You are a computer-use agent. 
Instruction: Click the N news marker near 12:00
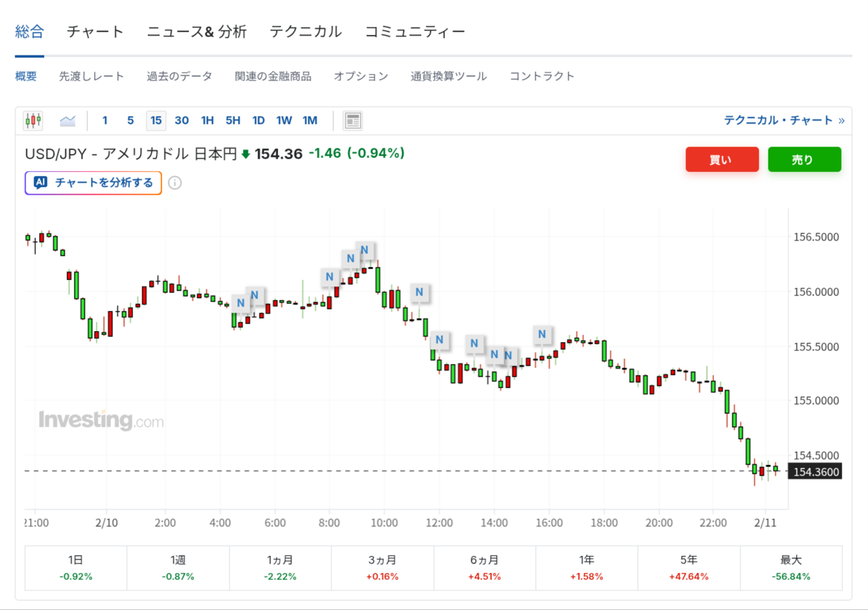tap(439, 339)
